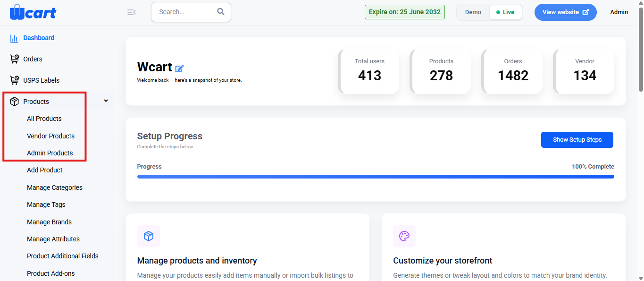Click the Wcart logo in sidebar
This screenshot has height=281, width=644.
point(33,12)
